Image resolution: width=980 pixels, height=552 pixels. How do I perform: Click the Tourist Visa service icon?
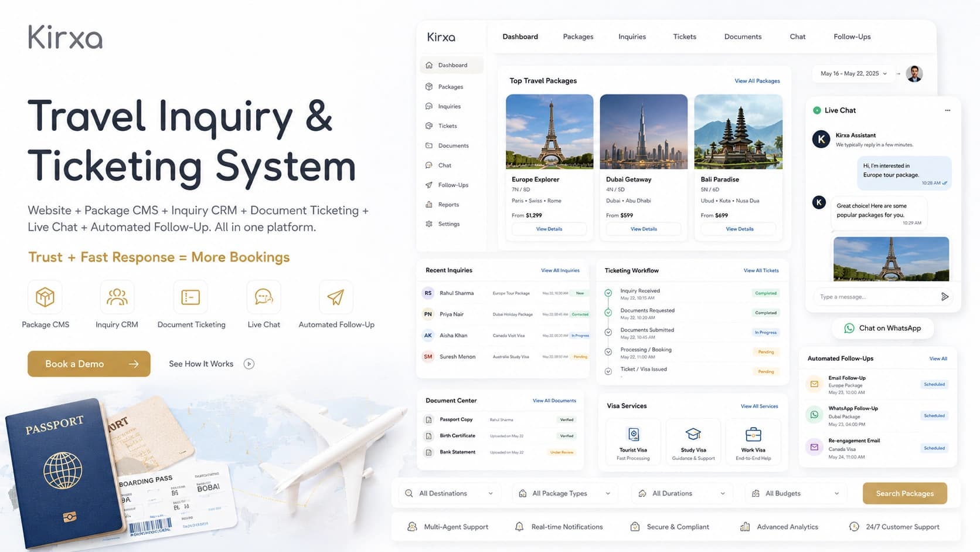(634, 434)
